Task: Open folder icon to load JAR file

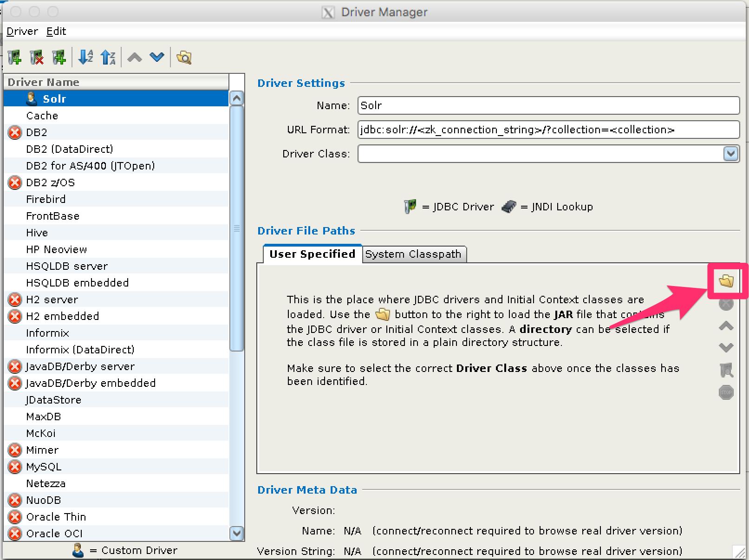Action: pos(726,281)
